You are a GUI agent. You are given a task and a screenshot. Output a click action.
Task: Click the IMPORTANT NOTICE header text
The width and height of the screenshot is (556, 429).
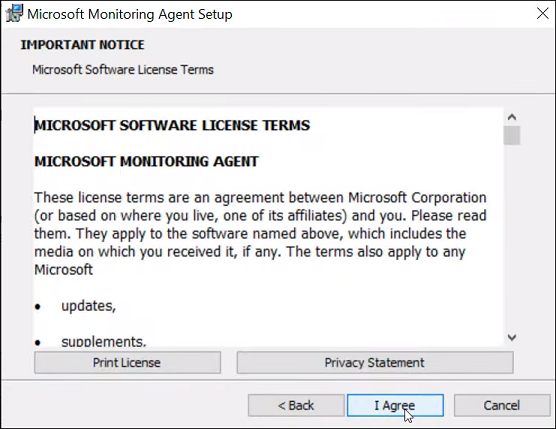[83, 45]
